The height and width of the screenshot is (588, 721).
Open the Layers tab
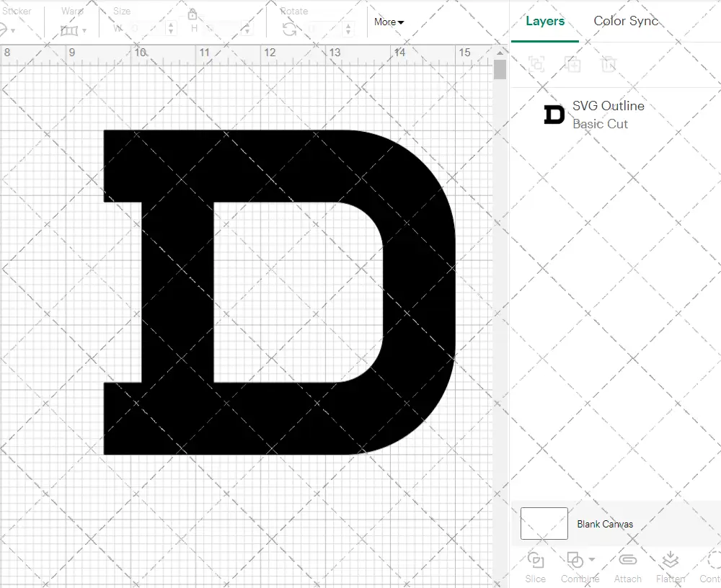545,21
